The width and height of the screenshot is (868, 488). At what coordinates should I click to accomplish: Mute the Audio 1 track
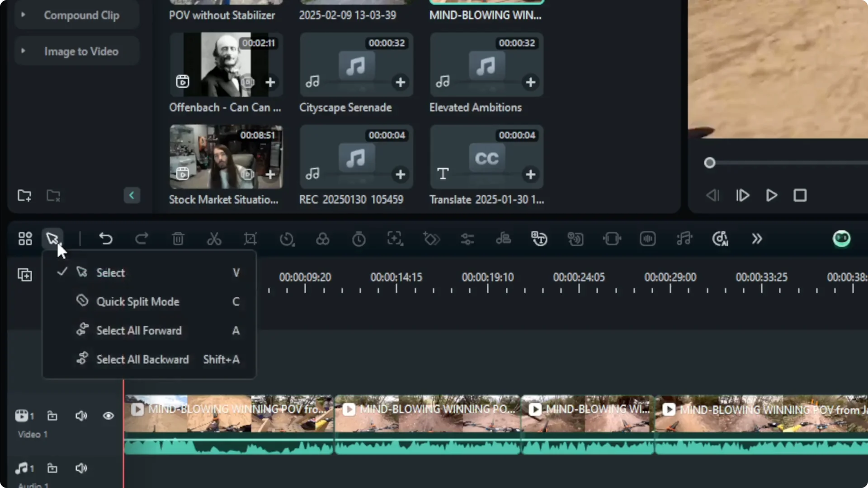tap(81, 468)
